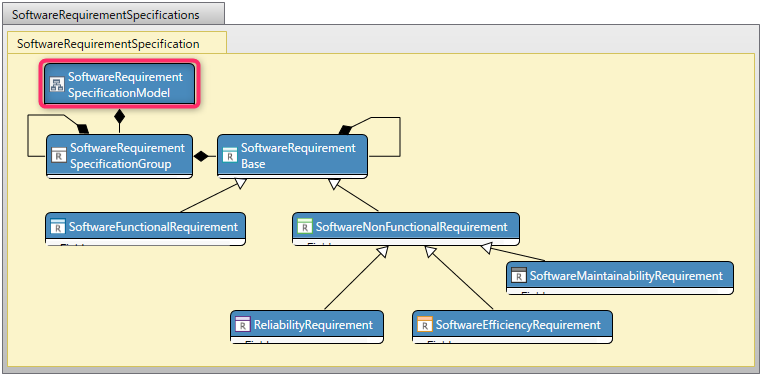Click the SoftwareMaintainabilityRequirement gray class icon
Viewport: 762px width, 376px height.
(x=519, y=275)
